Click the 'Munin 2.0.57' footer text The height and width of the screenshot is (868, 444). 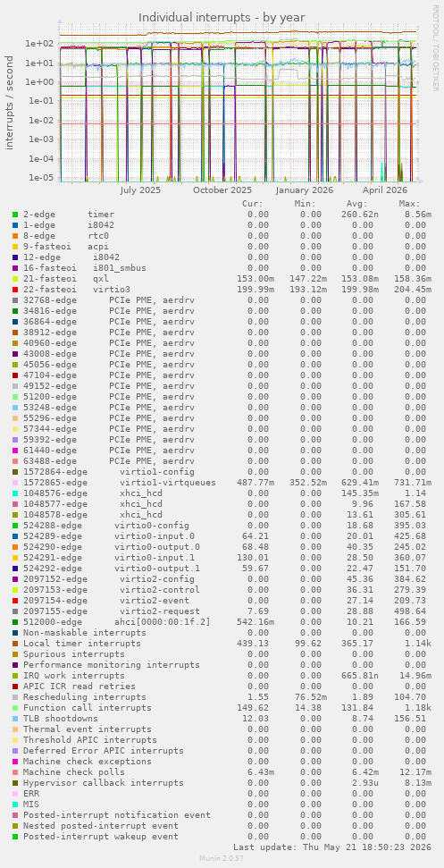click(222, 858)
